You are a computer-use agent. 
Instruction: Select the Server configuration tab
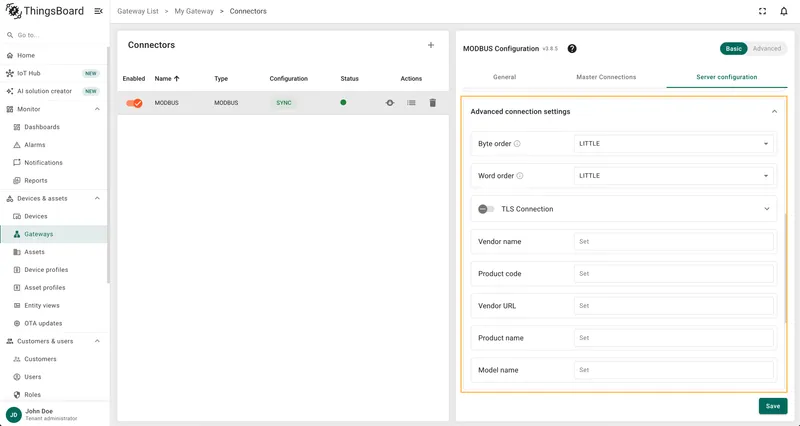click(727, 77)
